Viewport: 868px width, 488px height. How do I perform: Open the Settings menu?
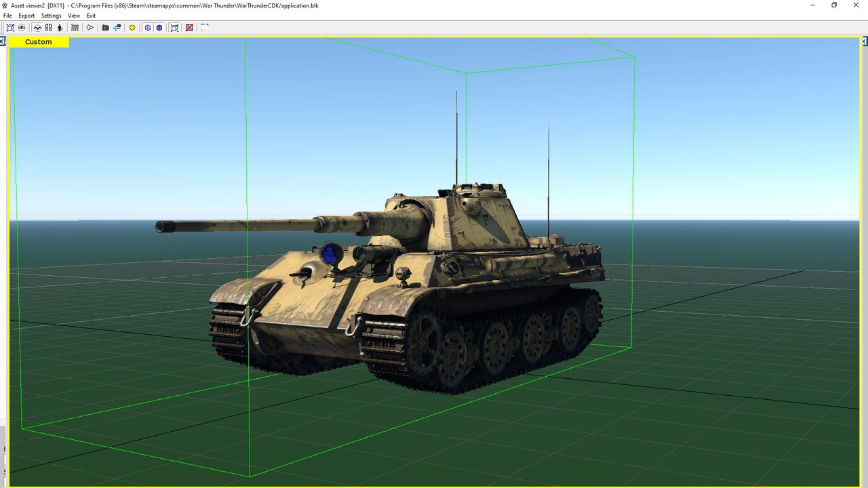point(51,16)
